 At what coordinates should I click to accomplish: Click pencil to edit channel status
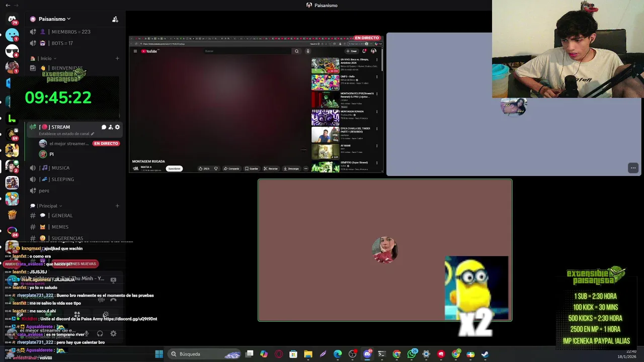coord(93,134)
